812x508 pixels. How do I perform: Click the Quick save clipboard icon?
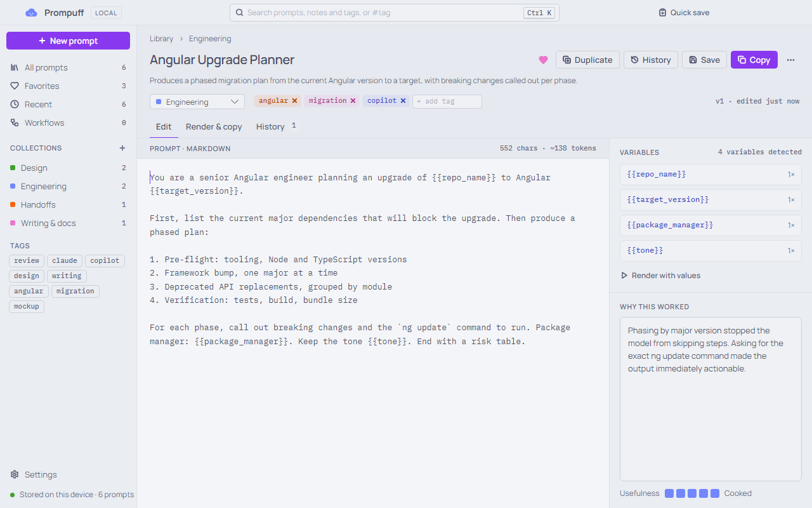click(662, 13)
